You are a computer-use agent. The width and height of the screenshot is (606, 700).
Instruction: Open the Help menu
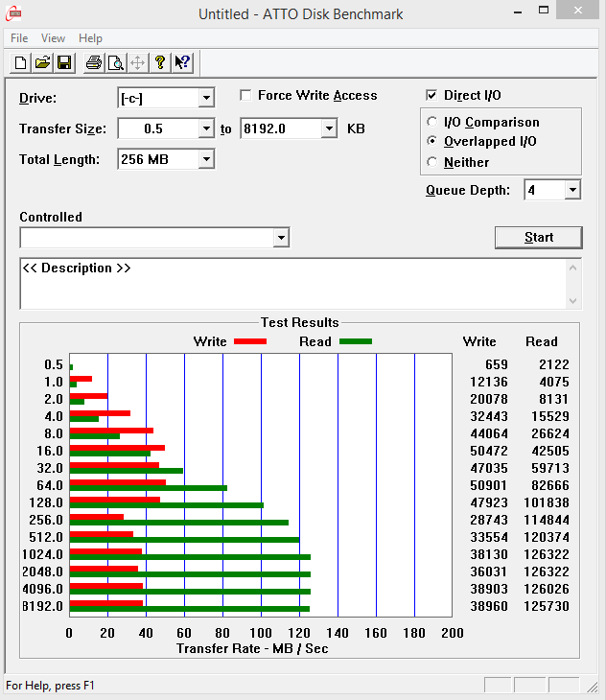tap(90, 38)
